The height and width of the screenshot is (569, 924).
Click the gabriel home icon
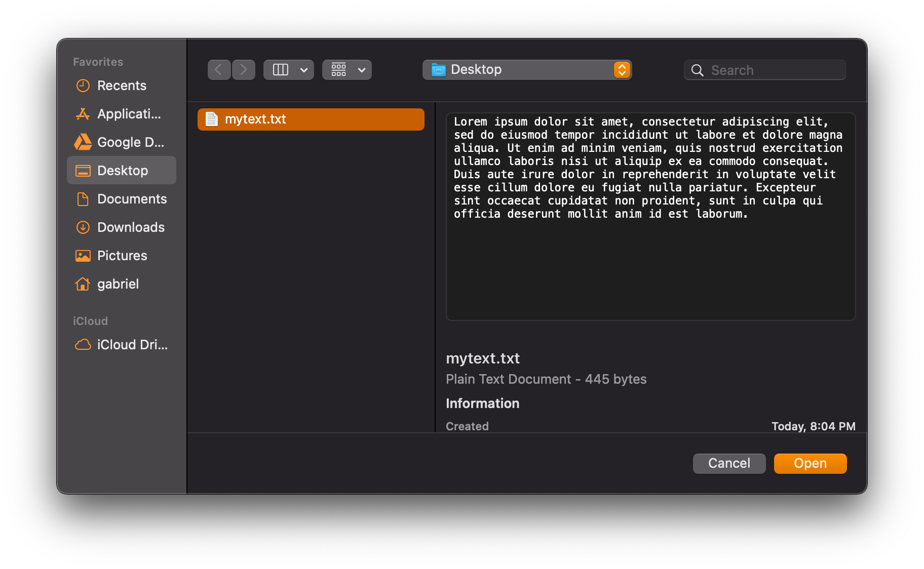tap(83, 284)
